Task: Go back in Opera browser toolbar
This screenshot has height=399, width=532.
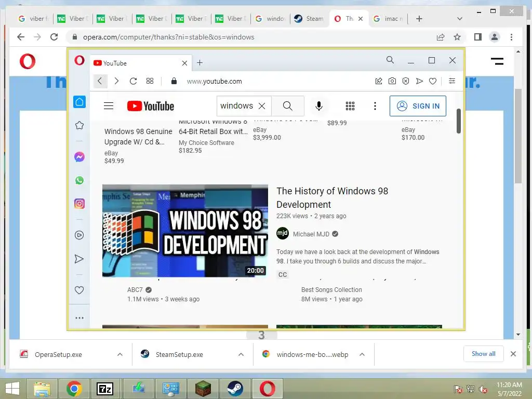Action: [100, 81]
